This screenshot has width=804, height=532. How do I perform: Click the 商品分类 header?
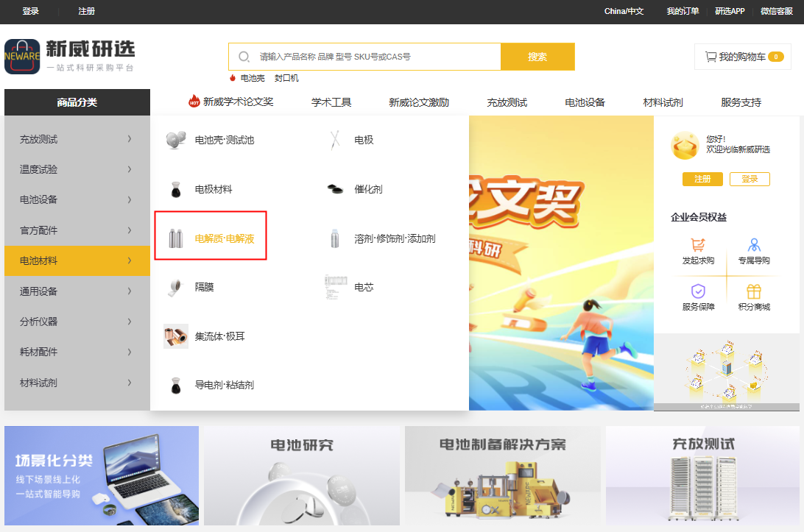point(77,102)
